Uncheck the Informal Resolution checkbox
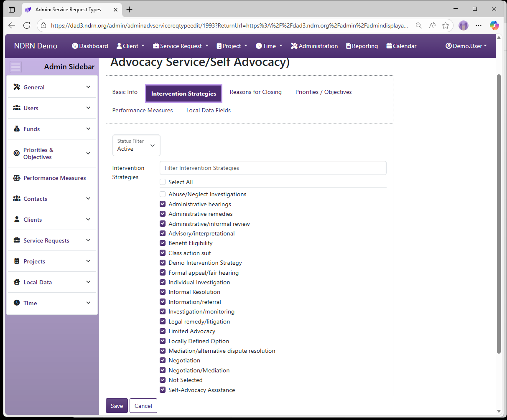The height and width of the screenshot is (420, 507). point(163,292)
